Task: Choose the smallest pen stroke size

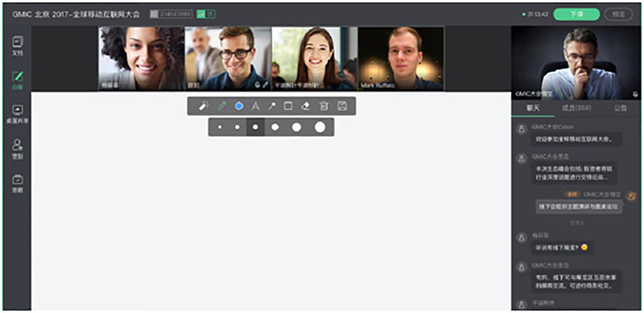Action: [x=220, y=127]
